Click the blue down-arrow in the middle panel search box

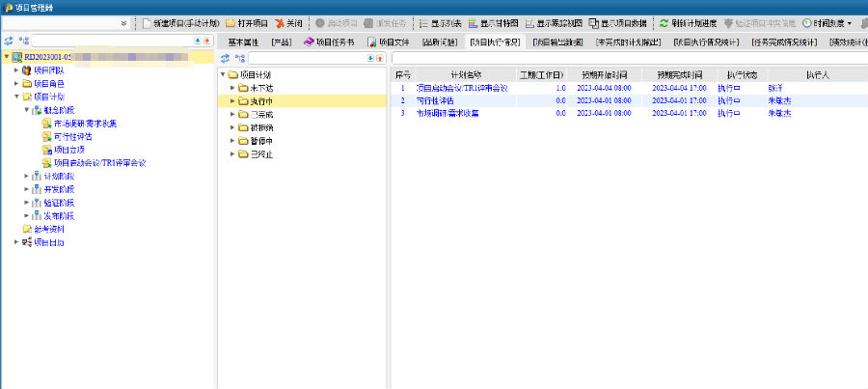tap(371, 58)
